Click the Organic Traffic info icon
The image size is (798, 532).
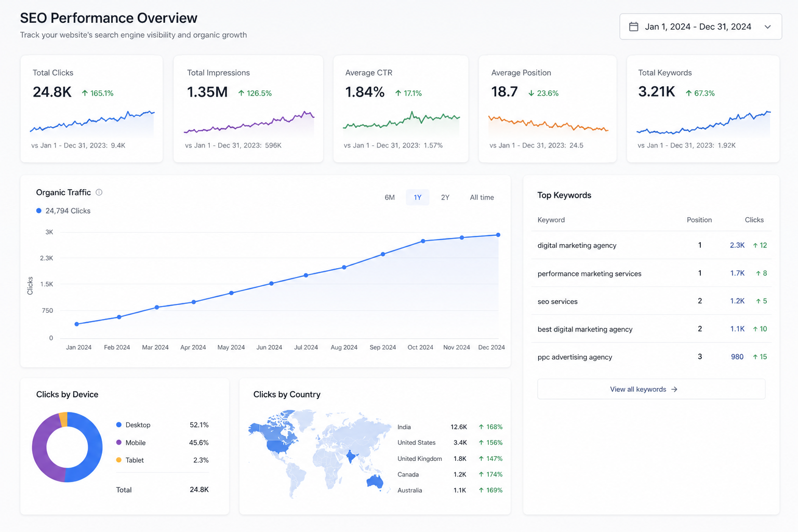99,192
